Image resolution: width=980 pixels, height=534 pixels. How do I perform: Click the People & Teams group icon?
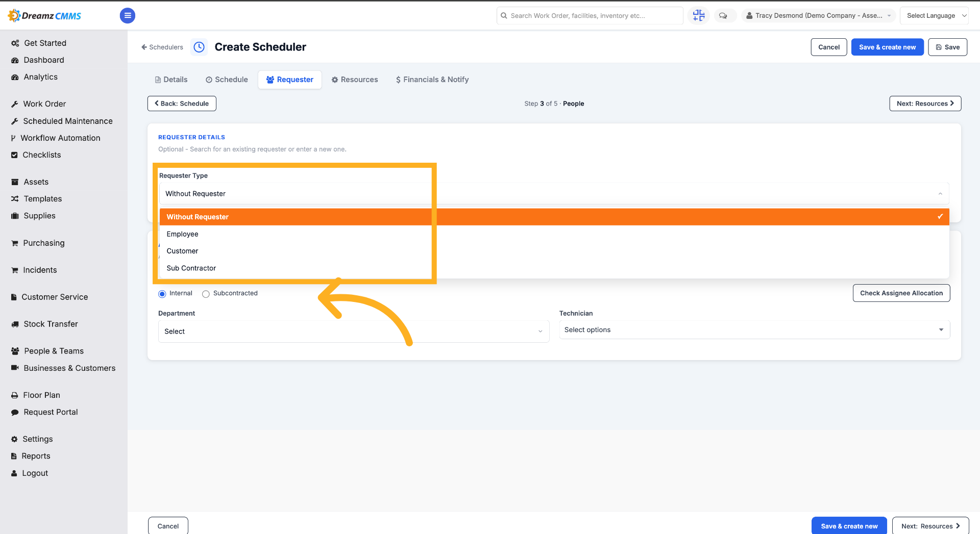click(x=15, y=351)
